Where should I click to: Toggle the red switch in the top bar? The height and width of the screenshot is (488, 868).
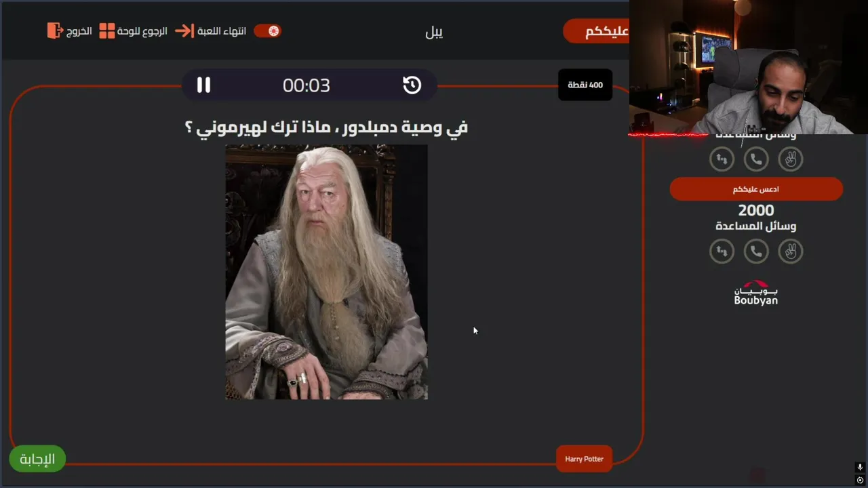[267, 30]
